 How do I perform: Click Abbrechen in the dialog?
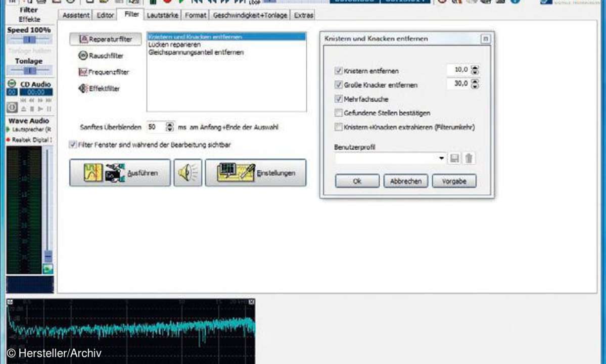click(x=405, y=181)
